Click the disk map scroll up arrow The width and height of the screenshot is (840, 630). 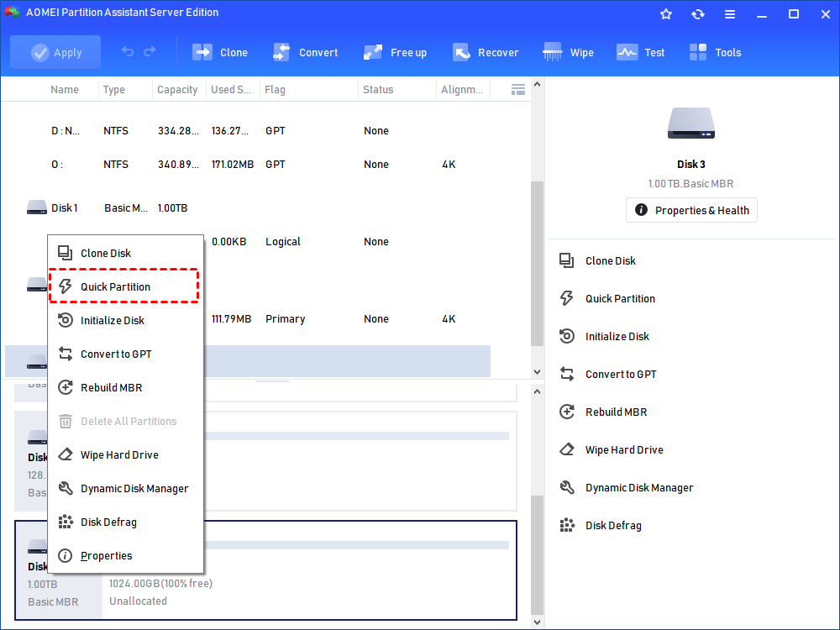[537, 391]
